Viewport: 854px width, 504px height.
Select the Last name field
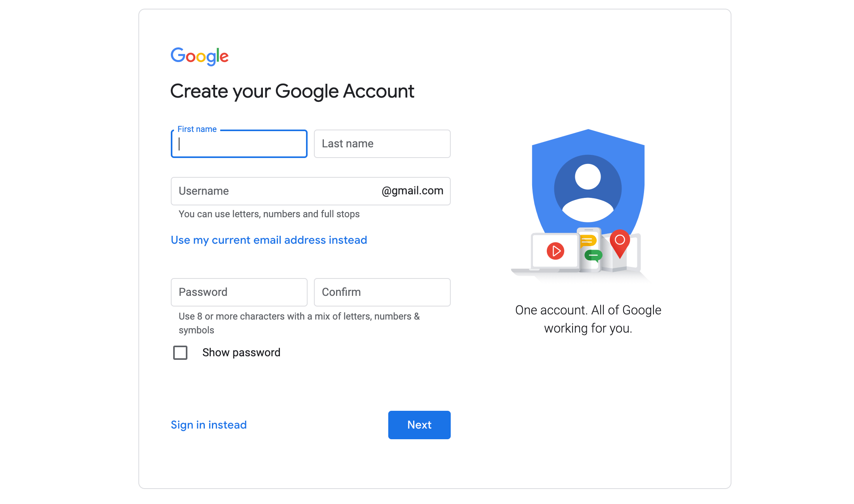coord(382,144)
